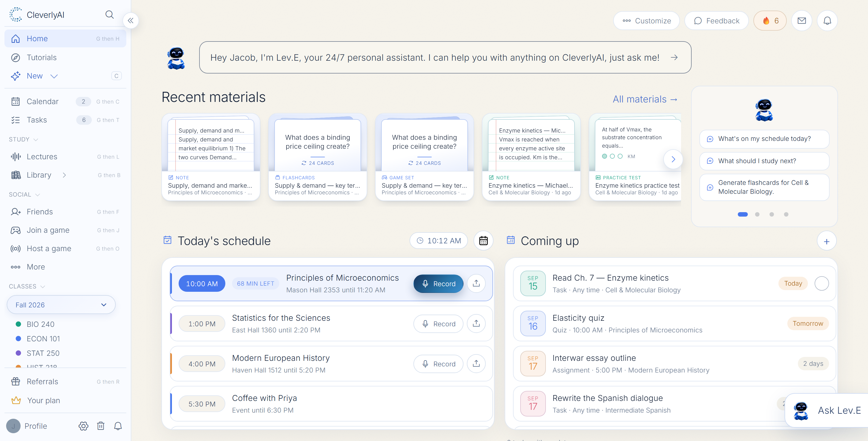
Task: Open Calendar in sidebar
Action: [x=65, y=102]
